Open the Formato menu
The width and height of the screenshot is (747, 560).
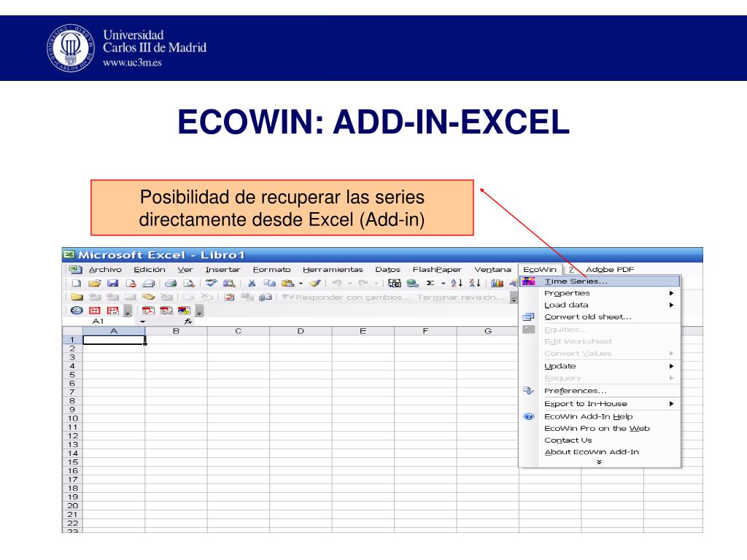[271, 270]
